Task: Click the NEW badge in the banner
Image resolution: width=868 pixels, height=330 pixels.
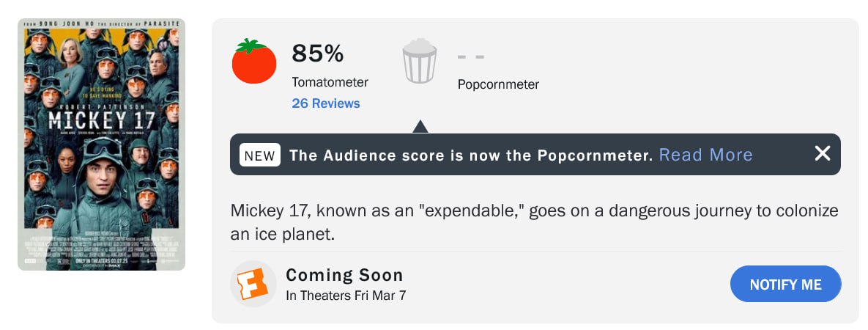Action: click(260, 155)
